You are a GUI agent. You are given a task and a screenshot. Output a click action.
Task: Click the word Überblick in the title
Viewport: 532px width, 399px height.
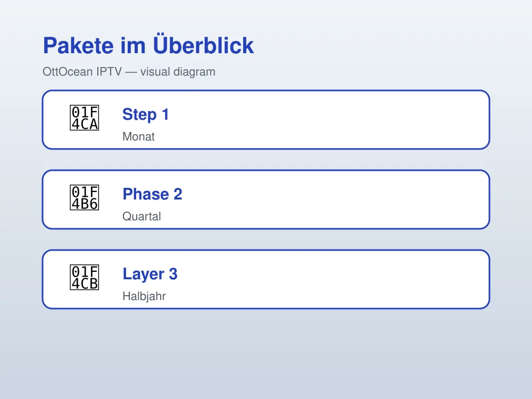[x=204, y=44]
